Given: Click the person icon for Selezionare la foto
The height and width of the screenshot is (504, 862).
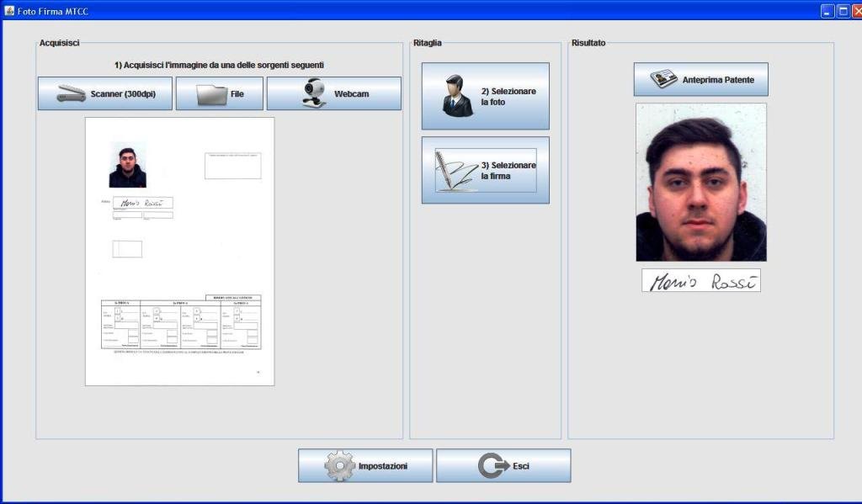Looking at the screenshot, I should click(458, 96).
